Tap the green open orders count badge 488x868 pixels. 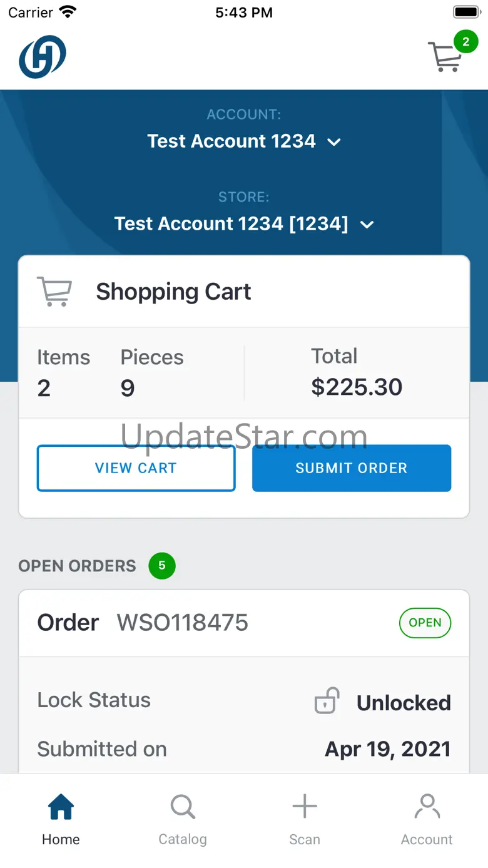162,566
